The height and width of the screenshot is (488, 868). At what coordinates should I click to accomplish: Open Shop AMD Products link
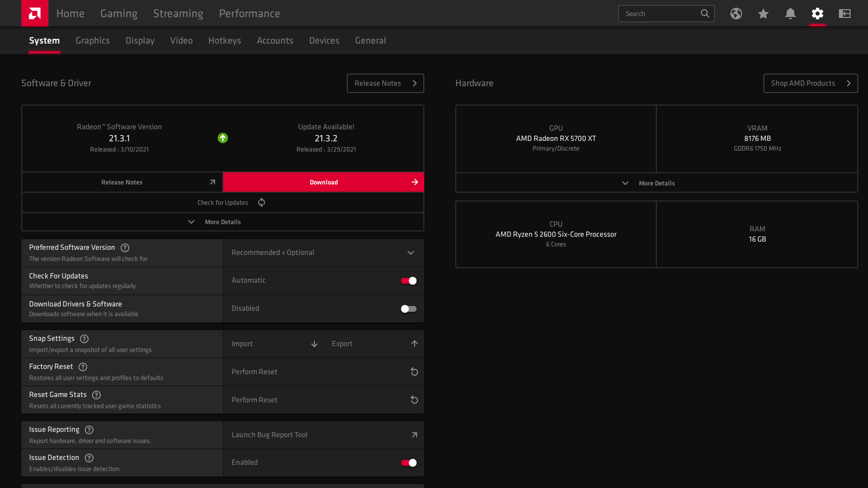(810, 83)
